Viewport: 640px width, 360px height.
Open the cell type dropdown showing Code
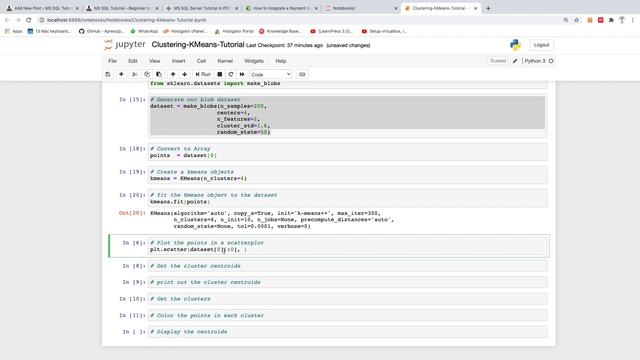point(271,75)
